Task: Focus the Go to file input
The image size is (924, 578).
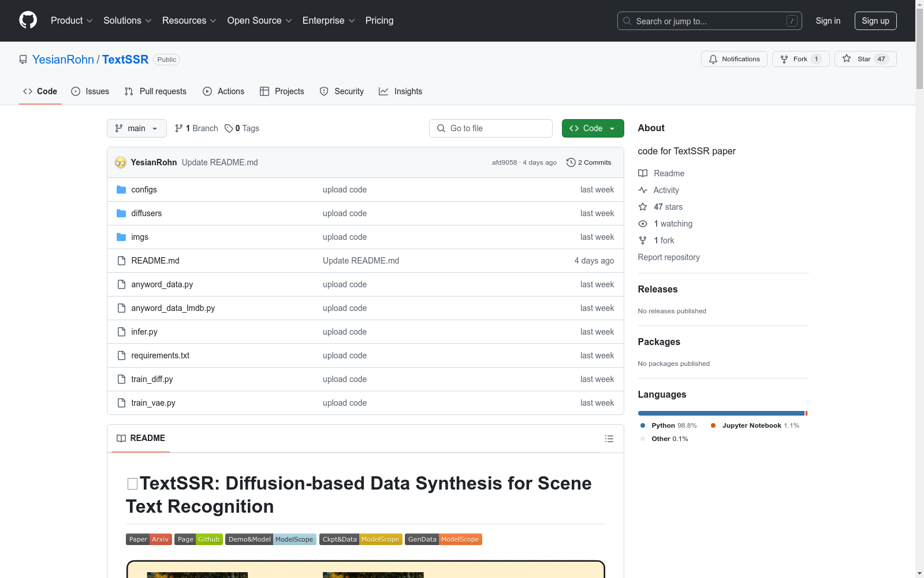Action: coord(491,128)
